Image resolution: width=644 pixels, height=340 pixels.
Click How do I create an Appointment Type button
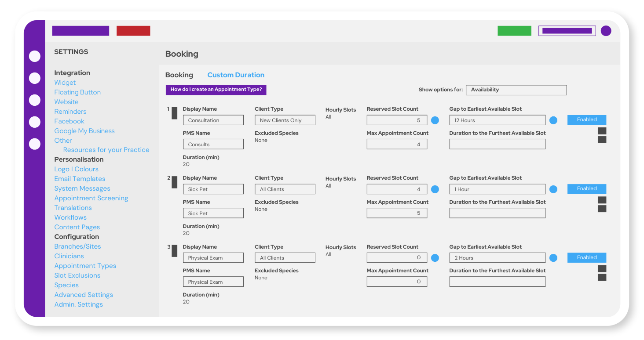tap(216, 90)
